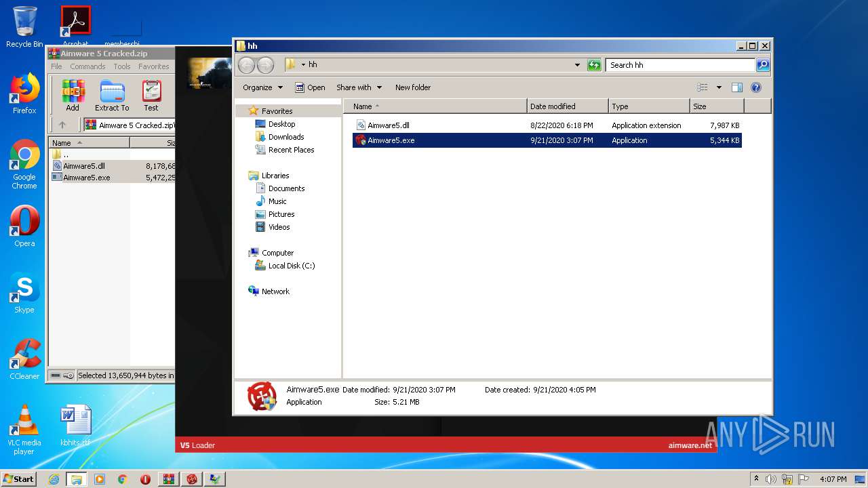Select Favorites in the navigation pane

[x=277, y=111]
